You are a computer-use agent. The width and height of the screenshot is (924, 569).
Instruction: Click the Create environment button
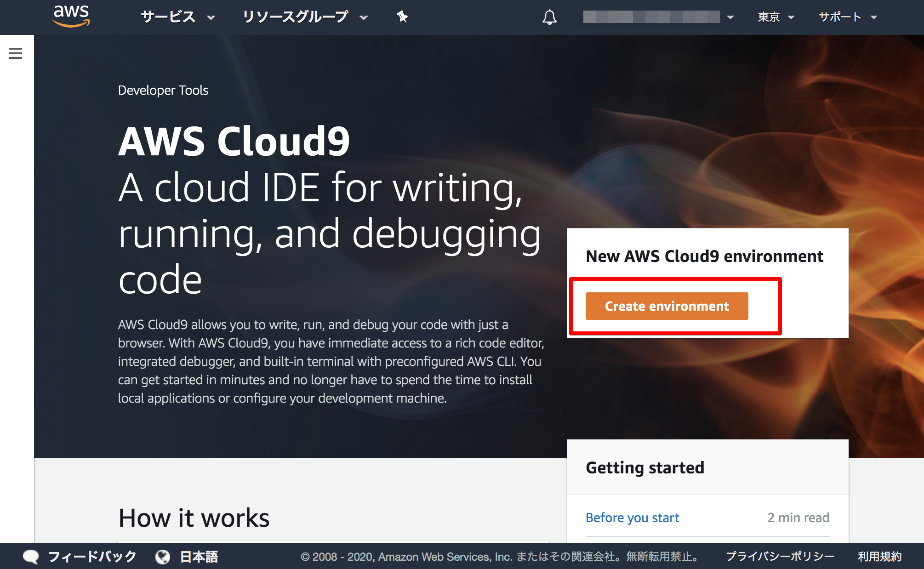pyautogui.click(x=667, y=306)
